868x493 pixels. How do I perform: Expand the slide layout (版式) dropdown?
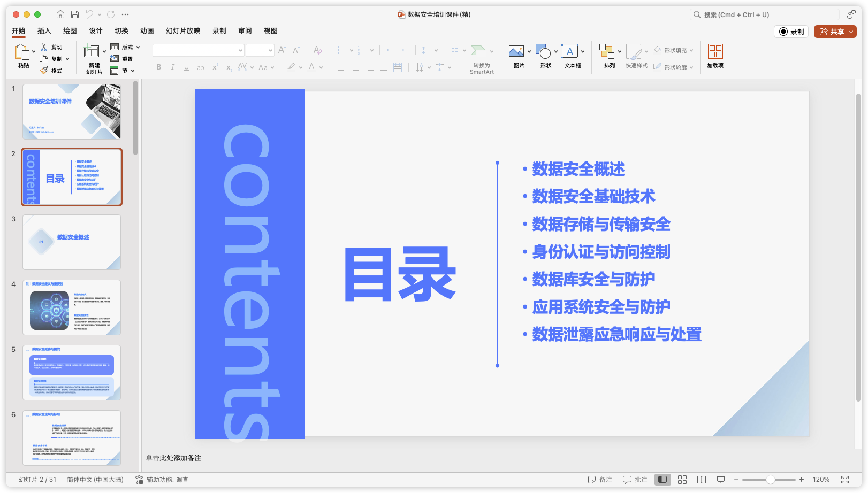(x=138, y=47)
